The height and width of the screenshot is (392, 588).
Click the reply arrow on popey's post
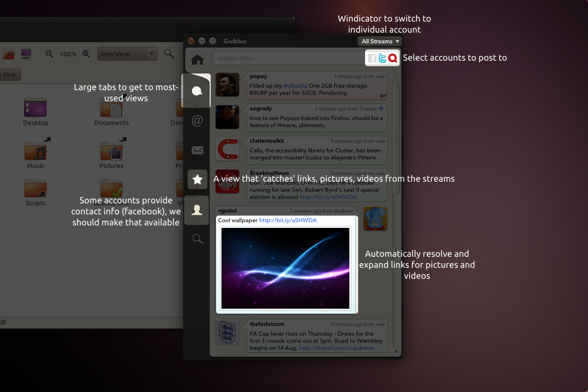[383, 96]
